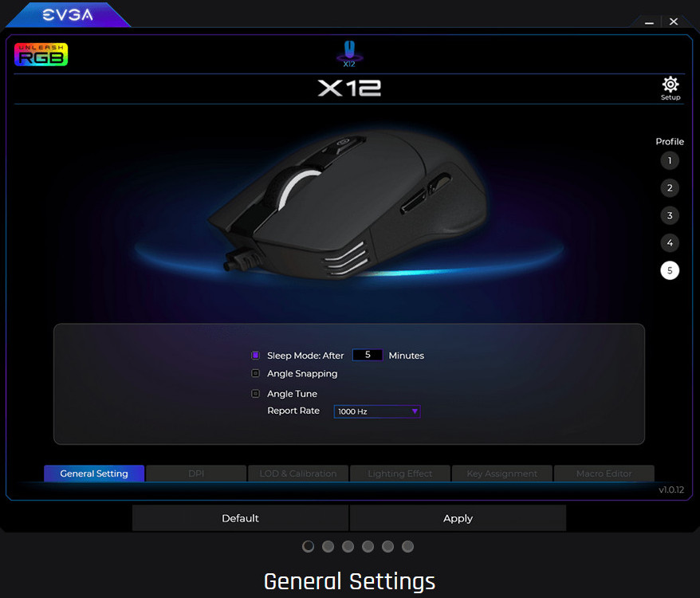Select the X12 mouse device icon
The image size is (700, 598).
[x=349, y=53]
